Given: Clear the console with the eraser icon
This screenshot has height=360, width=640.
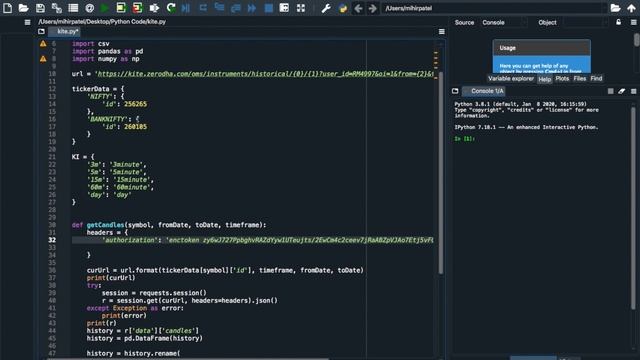Looking at the screenshot, I should click(x=621, y=91).
